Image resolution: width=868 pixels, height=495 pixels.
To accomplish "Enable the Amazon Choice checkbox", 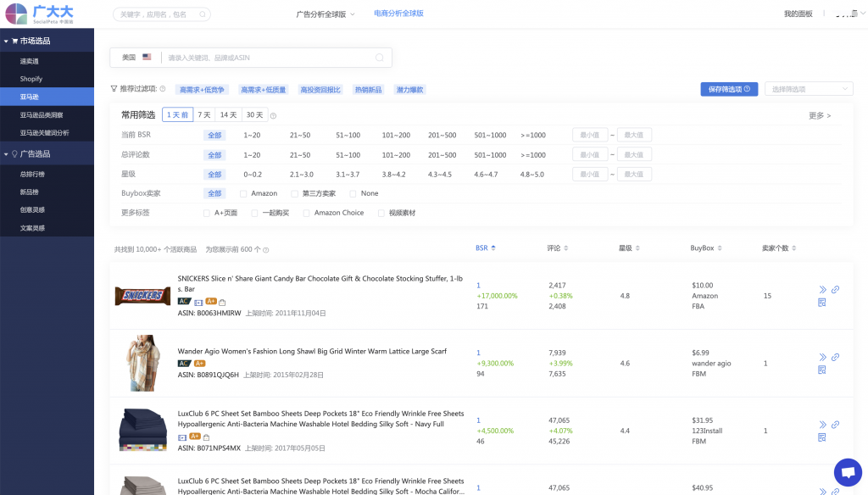I will tap(306, 213).
